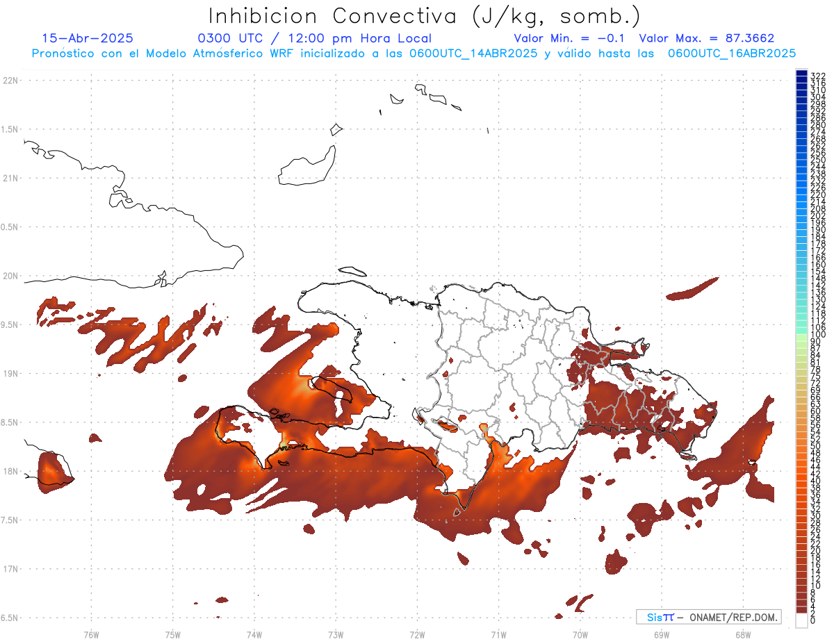Click the '71W' longitude label

click(498, 634)
